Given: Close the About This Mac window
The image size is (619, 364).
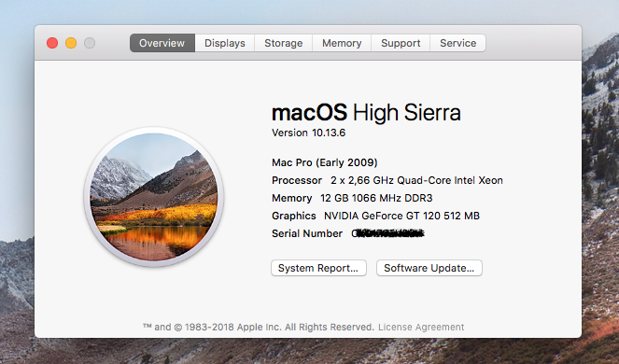Looking at the screenshot, I should point(52,43).
